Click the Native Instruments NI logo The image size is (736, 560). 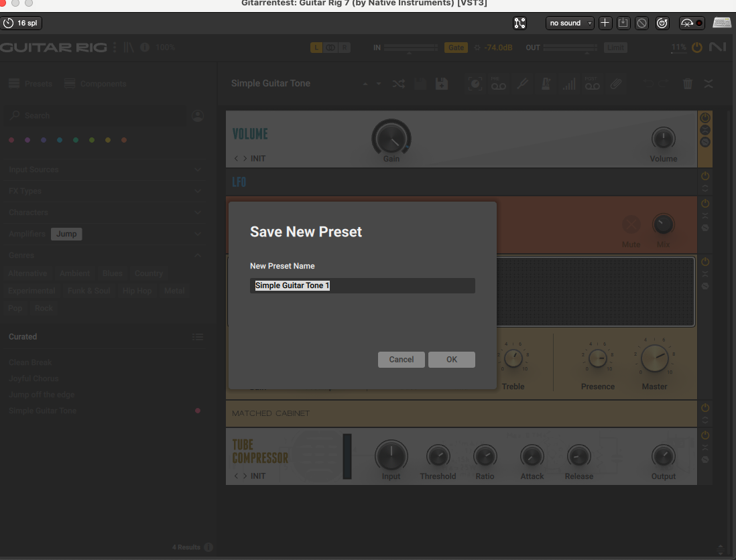coord(718,47)
